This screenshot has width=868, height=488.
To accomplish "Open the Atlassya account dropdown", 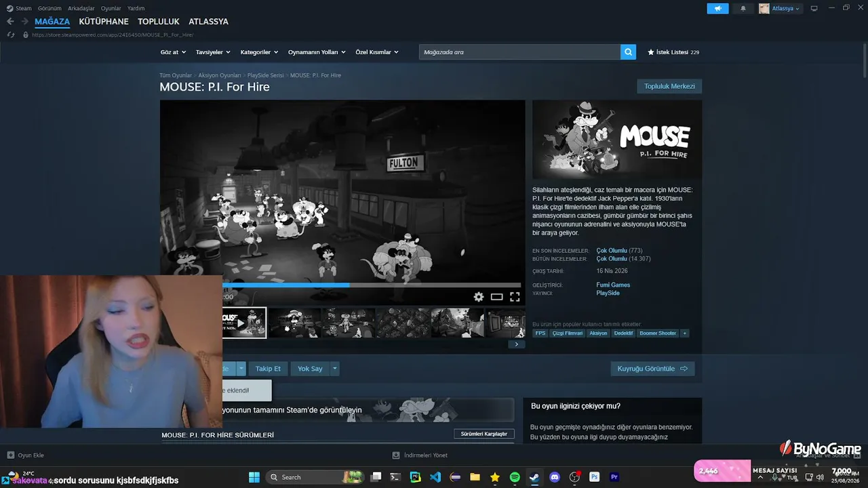I will pos(780,8).
